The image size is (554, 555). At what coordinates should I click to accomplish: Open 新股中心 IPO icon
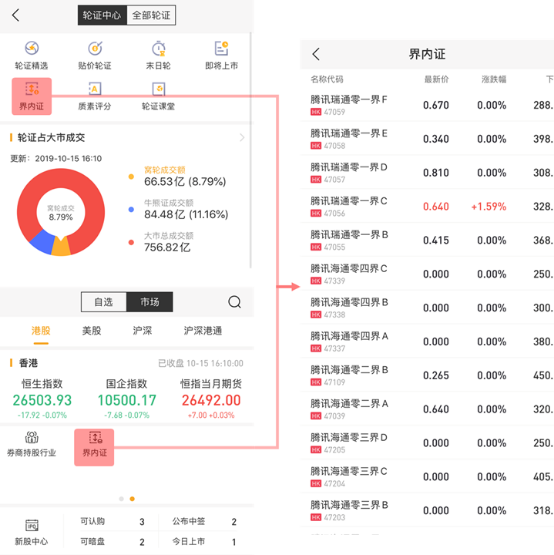[x=32, y=525]
